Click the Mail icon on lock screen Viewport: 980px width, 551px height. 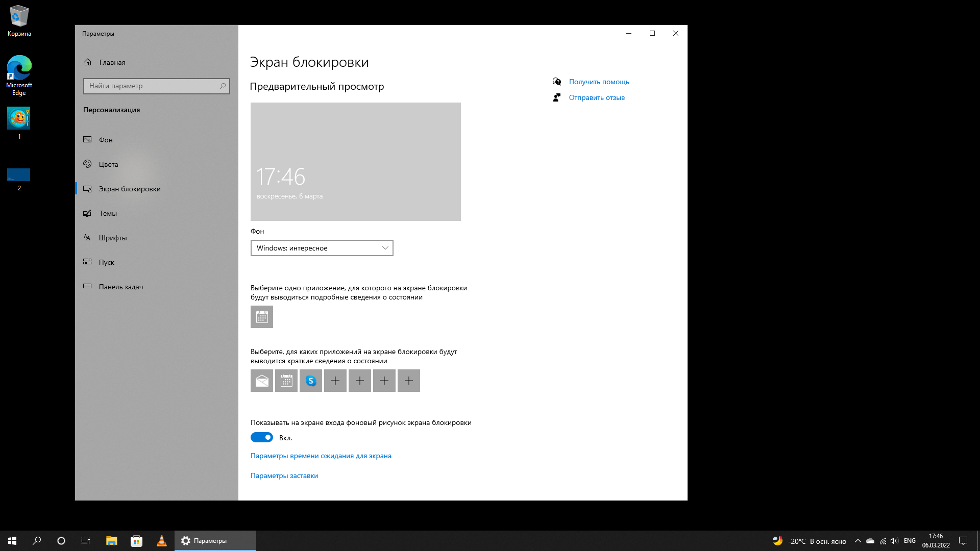tap(262, 380)
